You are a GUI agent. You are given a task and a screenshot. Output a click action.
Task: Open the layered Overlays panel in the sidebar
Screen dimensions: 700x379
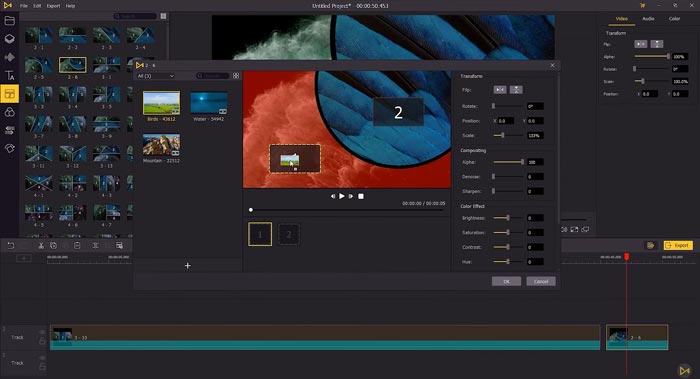pos(9,39)
